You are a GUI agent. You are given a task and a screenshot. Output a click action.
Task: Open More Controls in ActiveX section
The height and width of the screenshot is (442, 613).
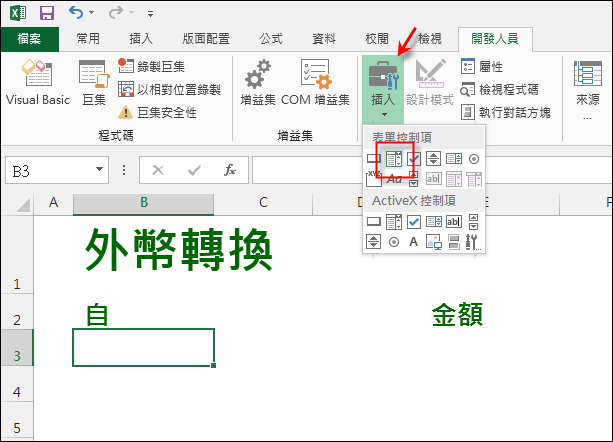point(473,242)
